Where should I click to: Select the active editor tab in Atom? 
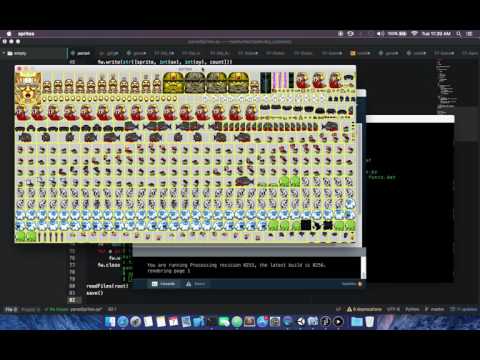pyautogui.click(x=83, y=53)
